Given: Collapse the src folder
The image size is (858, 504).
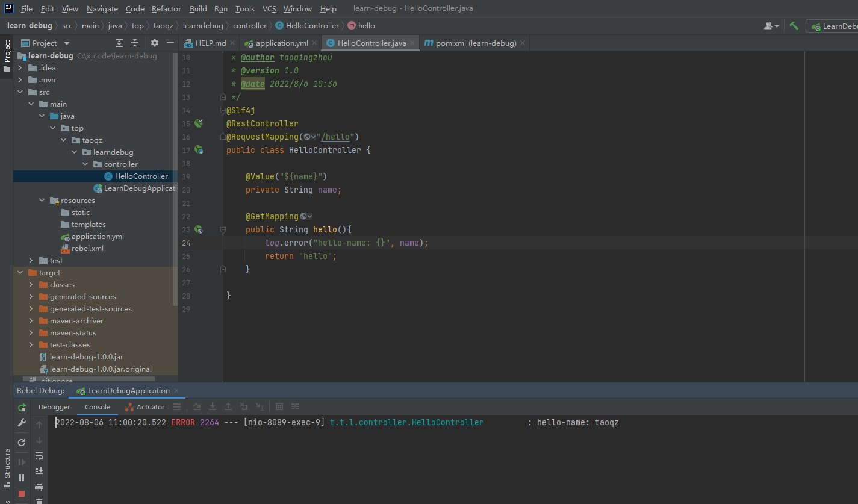Looking at the screenshot, I should click(x=20, y=92).
